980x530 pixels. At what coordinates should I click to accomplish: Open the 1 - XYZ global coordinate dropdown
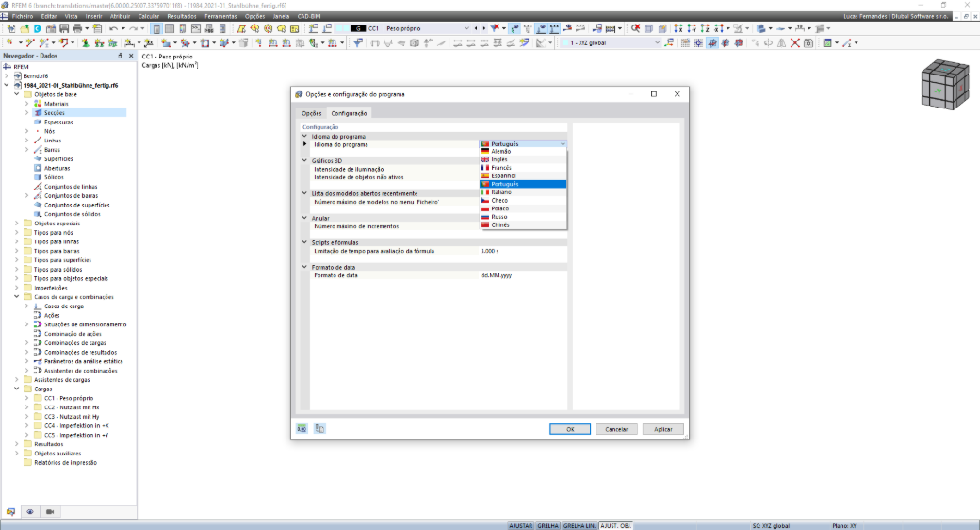pos(658,42)
